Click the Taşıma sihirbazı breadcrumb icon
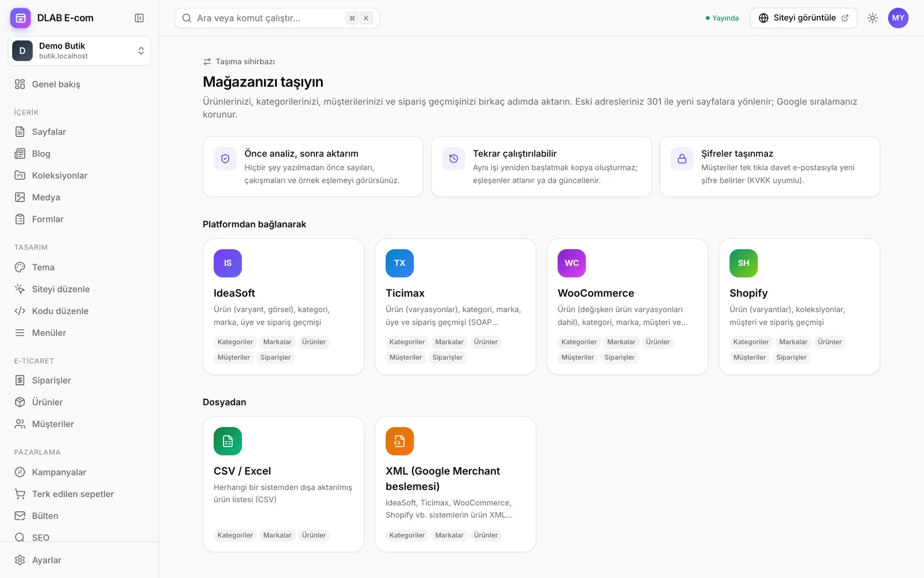This screenshot has width=924, height=578. pyautogui.click(x=207, y=62)
